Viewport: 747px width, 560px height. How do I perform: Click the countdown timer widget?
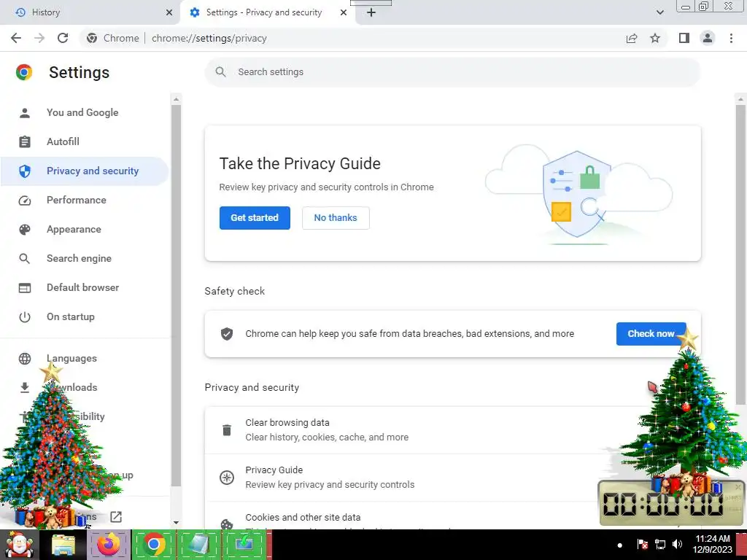coord(671,503)
